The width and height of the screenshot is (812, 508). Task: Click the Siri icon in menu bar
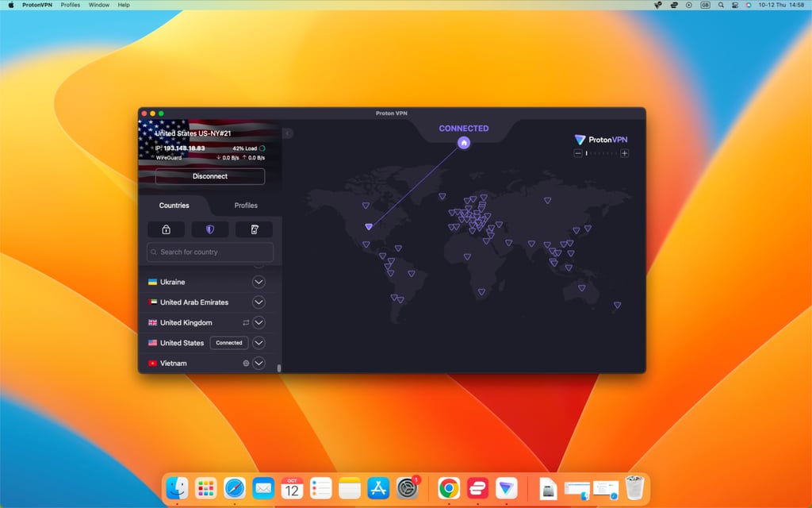(x=749, y=5)
